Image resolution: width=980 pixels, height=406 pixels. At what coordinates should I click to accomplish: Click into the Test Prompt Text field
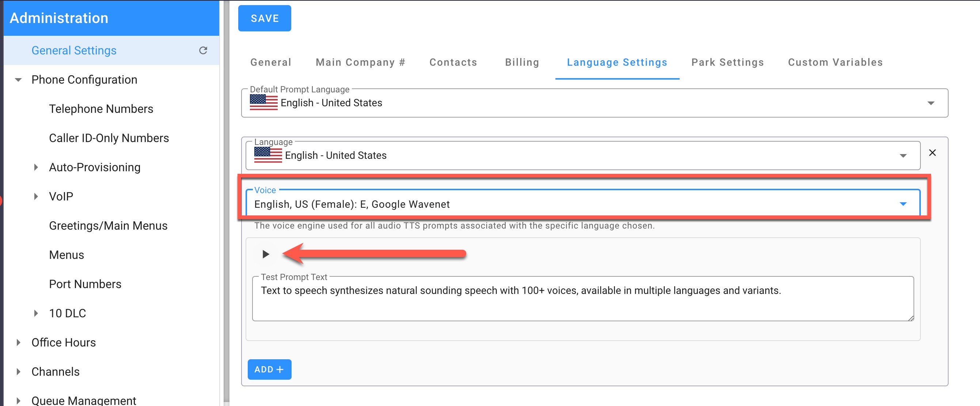pyautogui.click(x=583, y=299)
